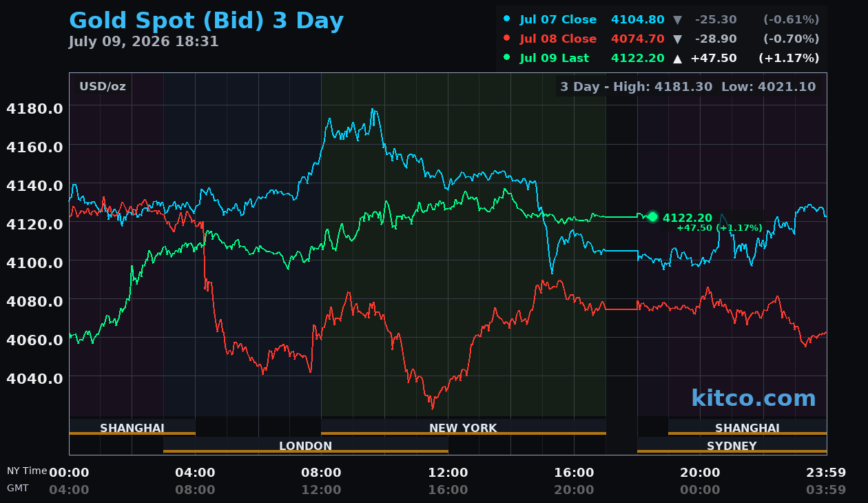
Task: Click the 4104.80 closing value
Action: click(x=638, y=20)
